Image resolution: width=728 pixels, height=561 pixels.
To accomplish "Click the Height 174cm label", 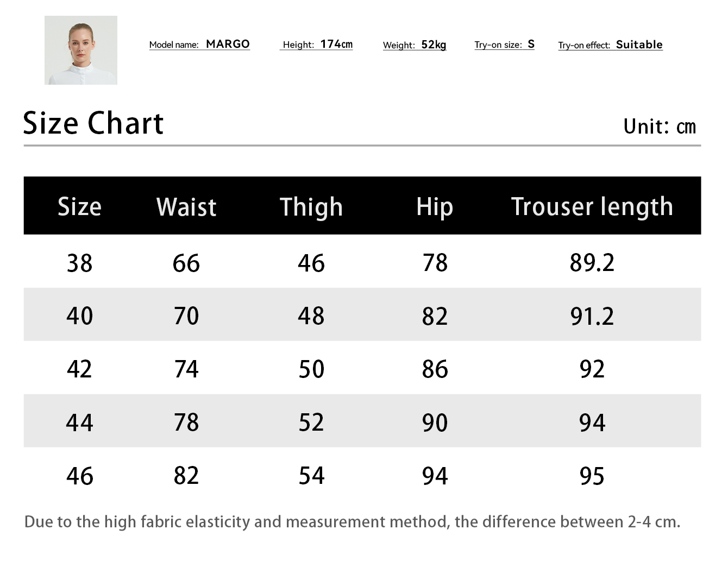I will coord(317,44).
